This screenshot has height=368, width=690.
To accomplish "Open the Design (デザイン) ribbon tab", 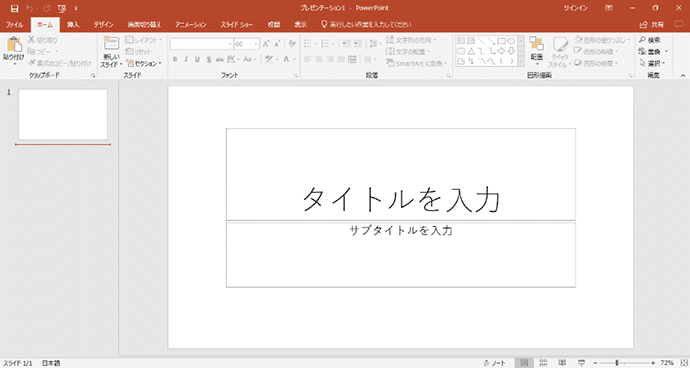I will point(103,25).
